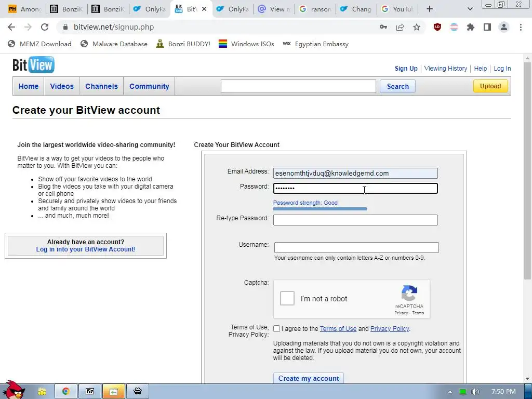Open the uBlock Origin extension icon

[x=437, y=27]
